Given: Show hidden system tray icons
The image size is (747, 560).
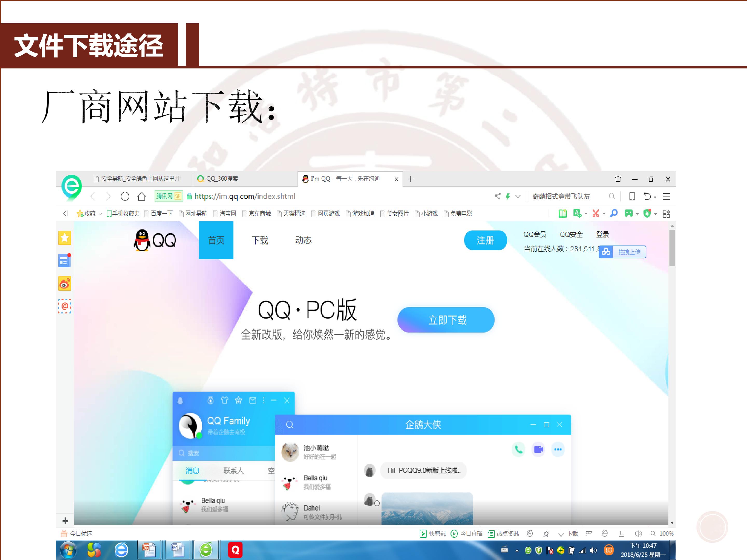Looking at the screenshot, I should click(517, 551).
